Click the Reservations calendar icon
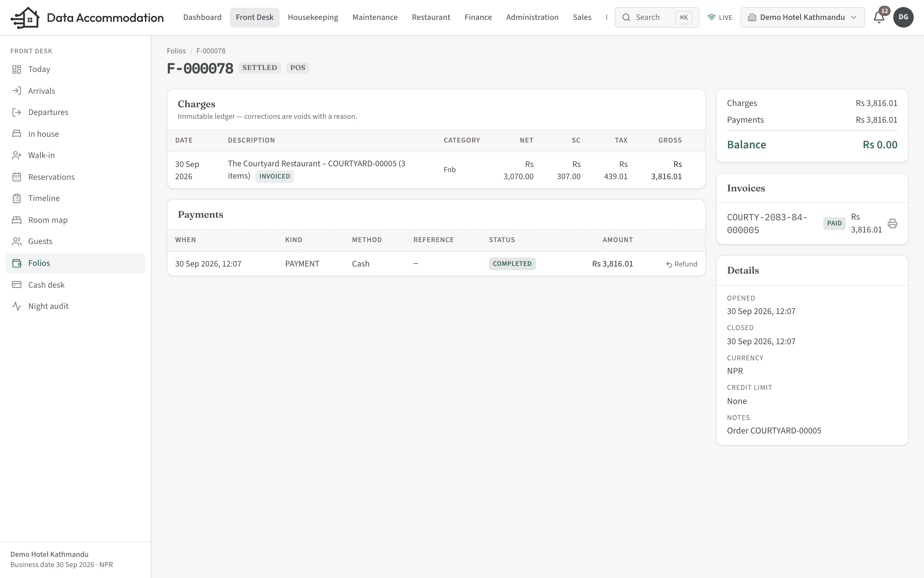 pos(16,177)
